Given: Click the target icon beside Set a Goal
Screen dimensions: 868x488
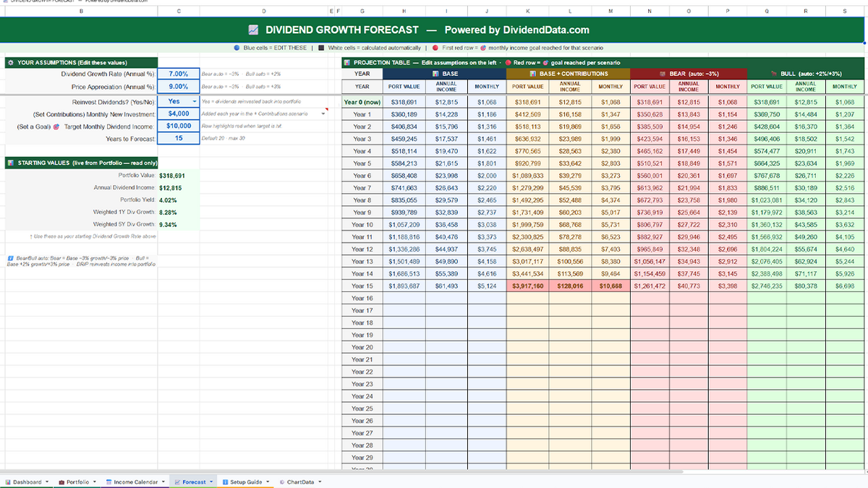Looking at the screenshot, I should coord(56,127).
